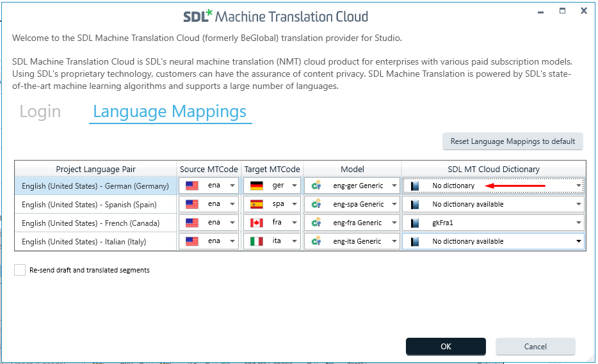Confirm with the OK button
This screenshot has width=598, height=364.
click(446, 347)
